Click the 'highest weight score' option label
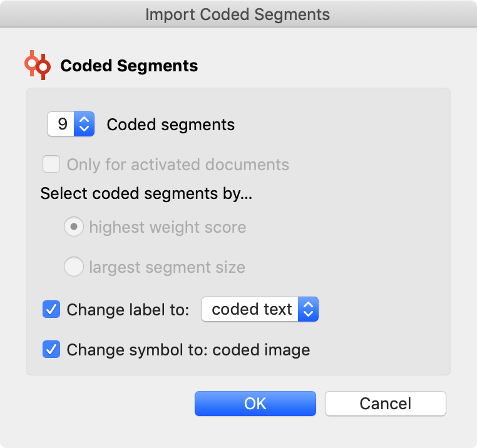 [167, 227]
